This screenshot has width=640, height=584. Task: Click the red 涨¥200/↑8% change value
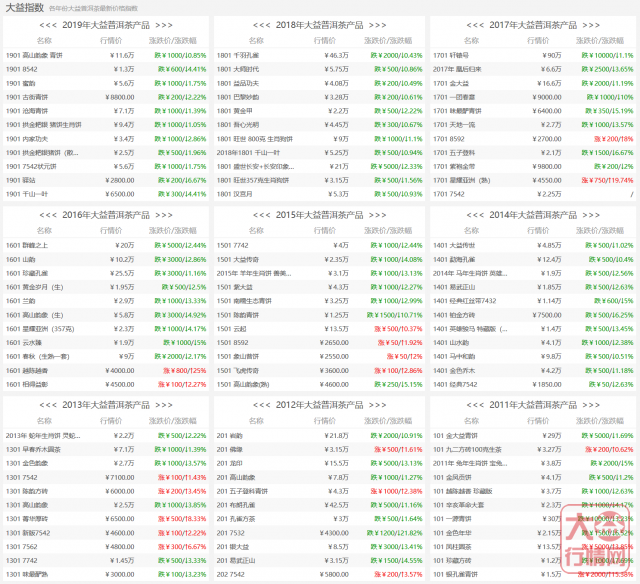[x=613, y=139]
